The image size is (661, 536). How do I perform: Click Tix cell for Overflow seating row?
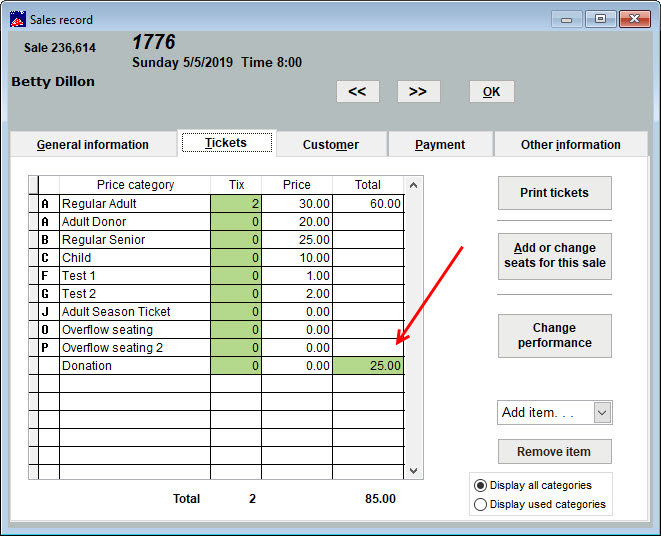(236, 330)
